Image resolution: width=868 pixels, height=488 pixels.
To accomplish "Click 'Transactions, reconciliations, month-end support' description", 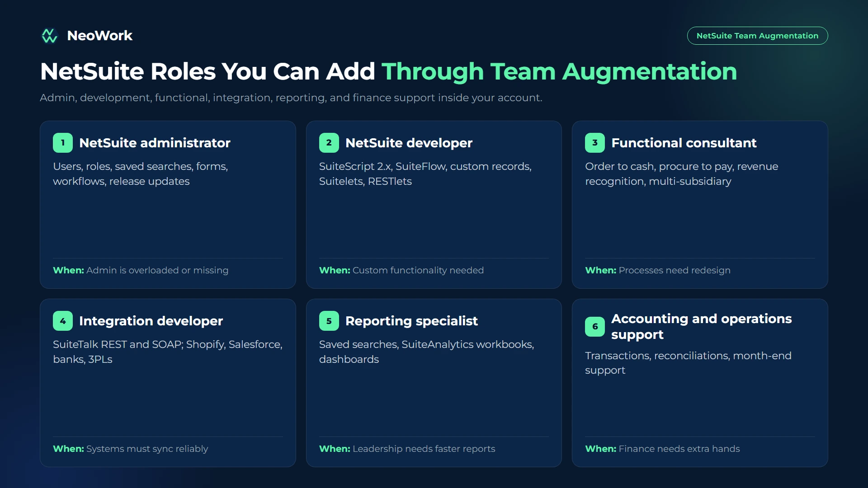I will tap(688, 363).
